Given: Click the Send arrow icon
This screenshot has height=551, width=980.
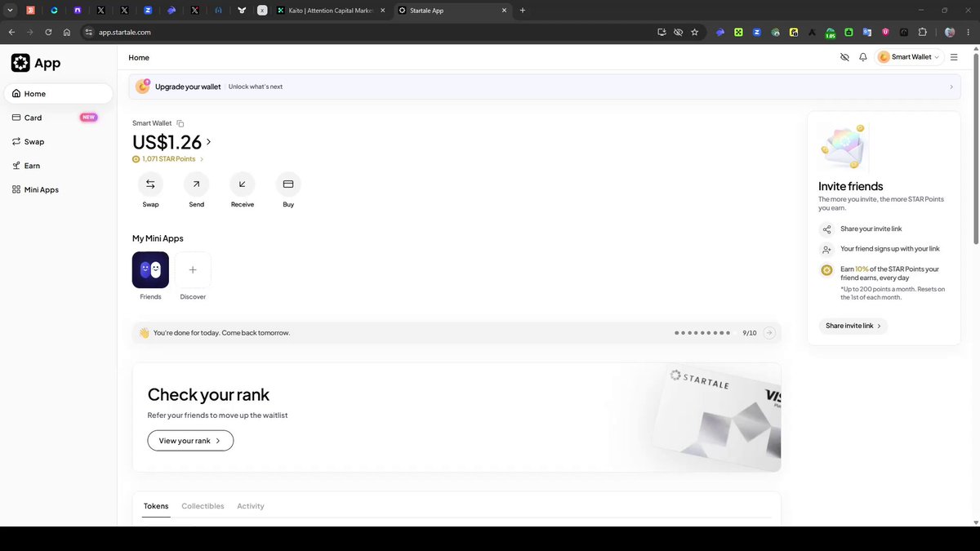Looking at the screenshot, I should coord(196,184).
